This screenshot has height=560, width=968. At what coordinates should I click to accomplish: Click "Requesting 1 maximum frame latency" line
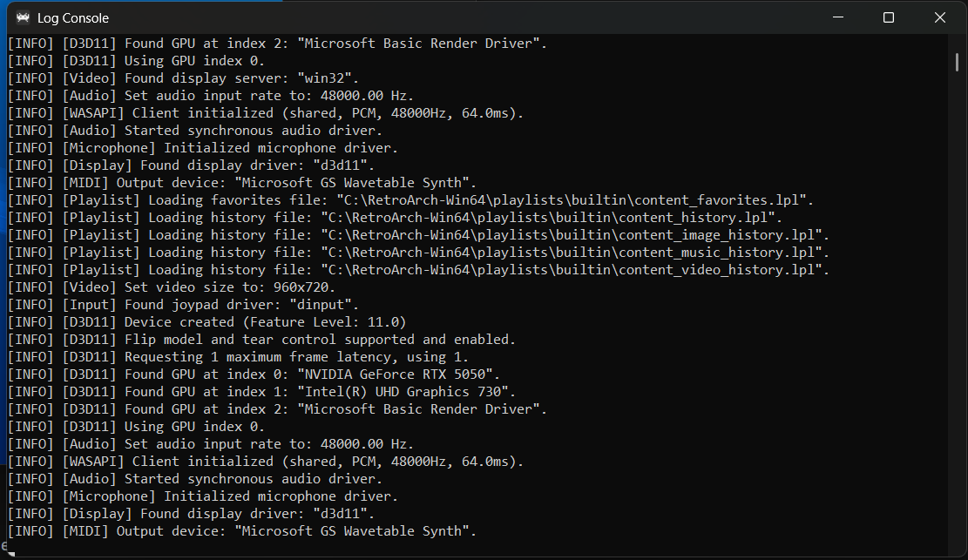(x=238, y=357)
